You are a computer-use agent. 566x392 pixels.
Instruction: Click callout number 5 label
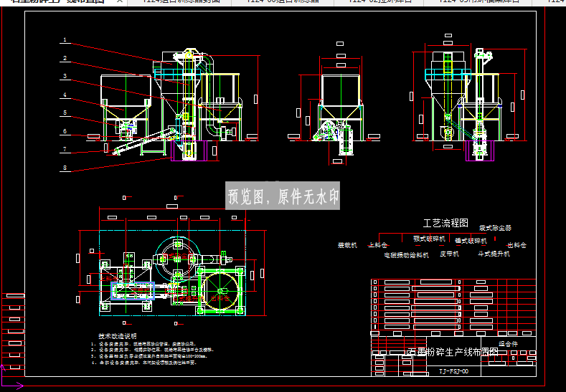click(x=65, y=113)
